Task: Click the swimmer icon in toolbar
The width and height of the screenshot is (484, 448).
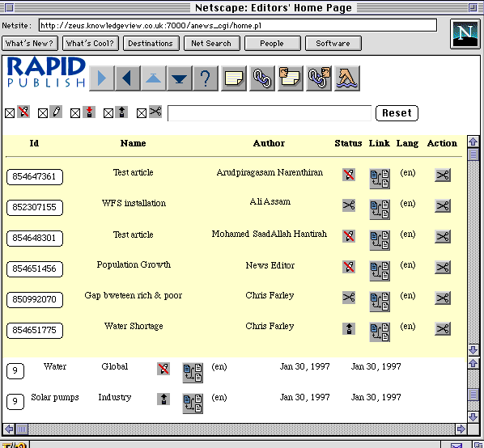Action: tap(347, 78)
